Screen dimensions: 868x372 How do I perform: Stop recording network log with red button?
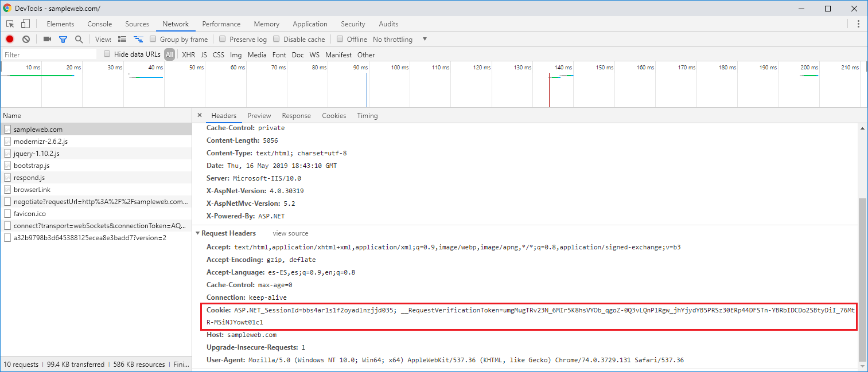tap(10, 39)
